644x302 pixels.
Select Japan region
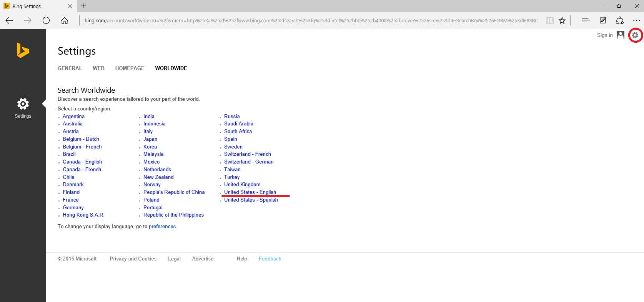[150, 139]
